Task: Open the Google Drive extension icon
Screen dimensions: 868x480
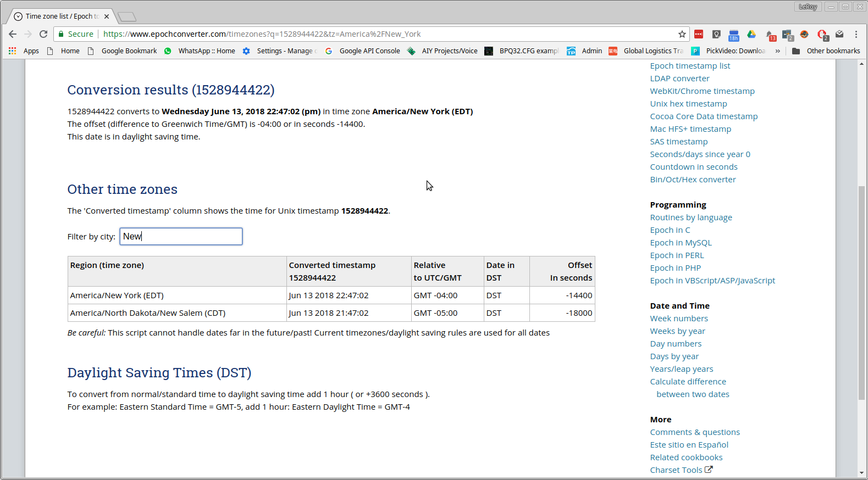Action: pyautogui.click(x=751, y=34)
